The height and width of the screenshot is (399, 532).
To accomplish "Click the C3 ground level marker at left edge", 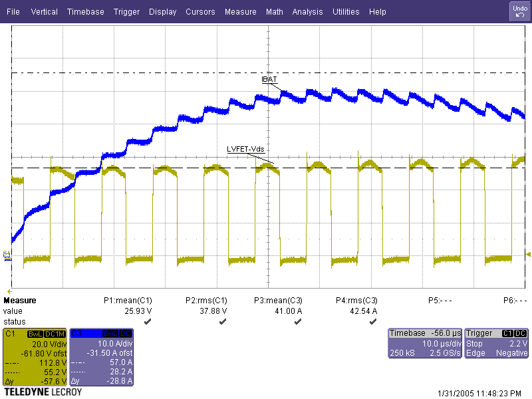I will [x=7, y=254].
